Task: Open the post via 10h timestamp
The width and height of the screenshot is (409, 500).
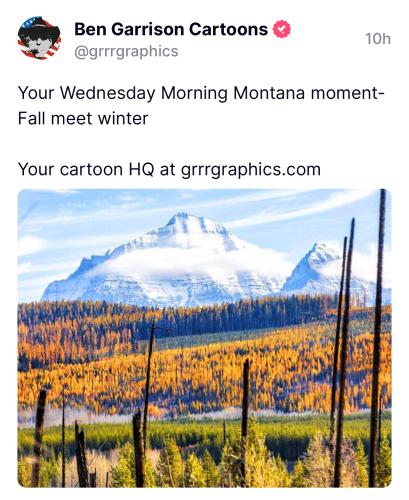Action: point(378,39)
